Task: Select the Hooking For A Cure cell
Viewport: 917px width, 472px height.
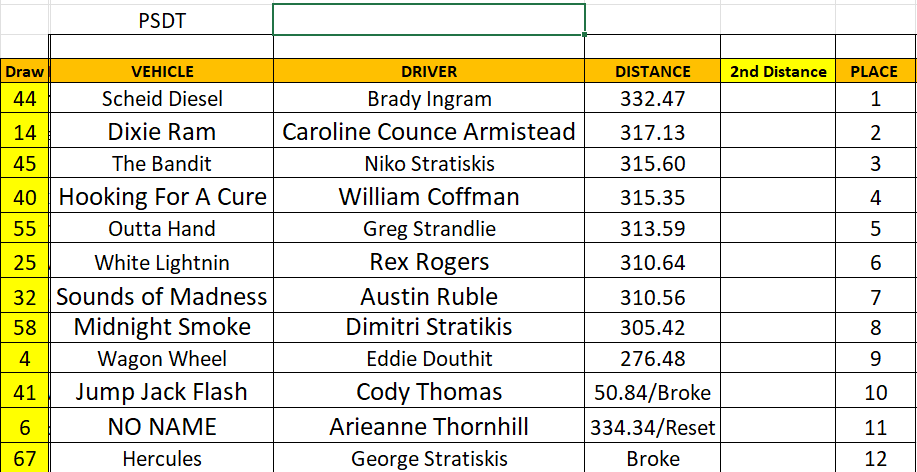Action: click(162, 196)
